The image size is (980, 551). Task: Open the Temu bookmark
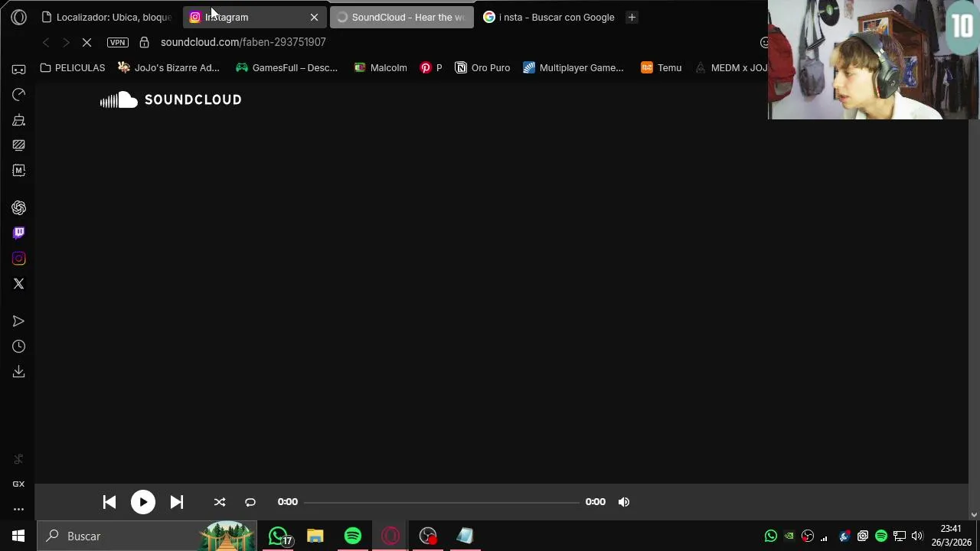[x=661, y=67]
